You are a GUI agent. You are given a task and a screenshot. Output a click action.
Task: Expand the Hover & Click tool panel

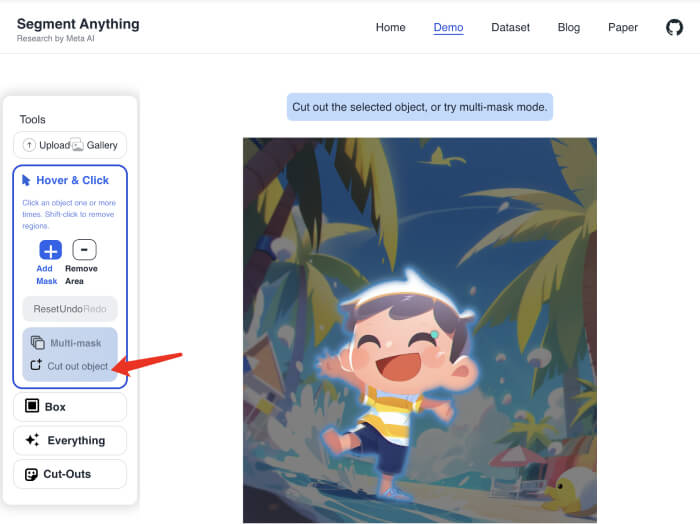[x=72, y=180]
